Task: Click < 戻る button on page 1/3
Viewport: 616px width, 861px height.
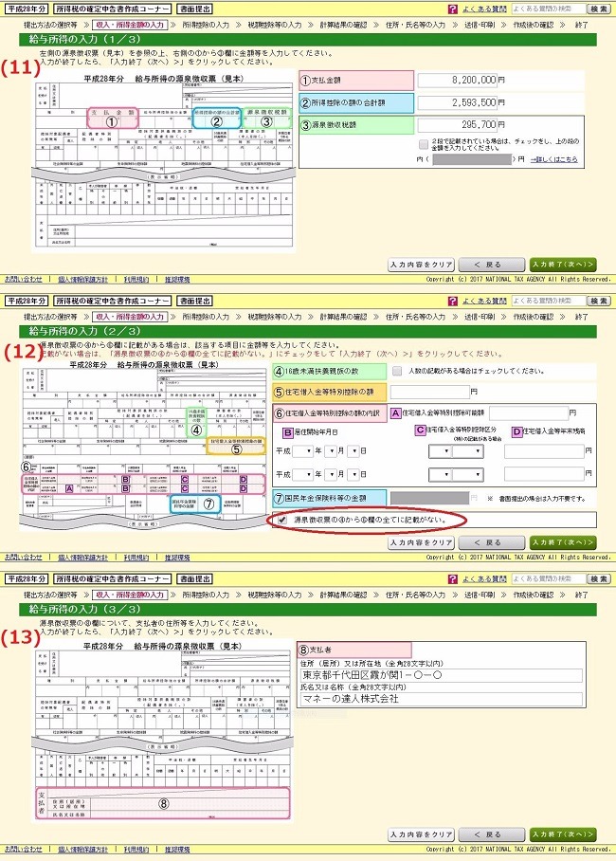Action: pos(492,266)
